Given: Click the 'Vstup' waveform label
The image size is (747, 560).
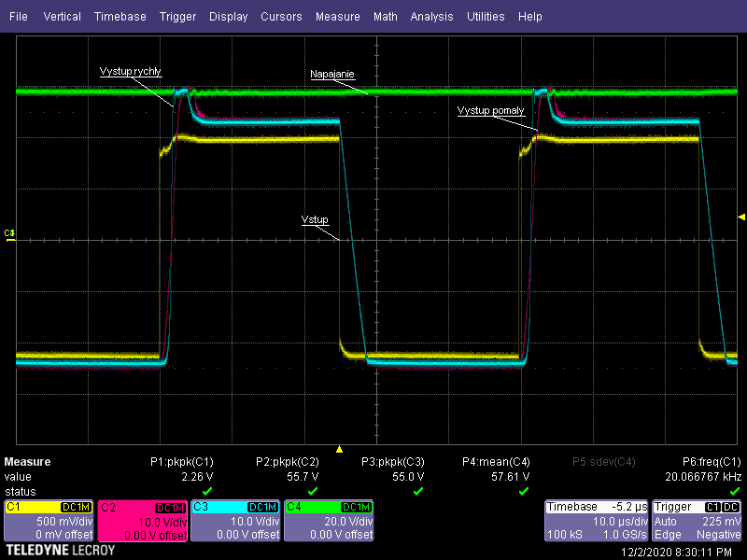Looking at the screenshot, I should click(315, 219).
